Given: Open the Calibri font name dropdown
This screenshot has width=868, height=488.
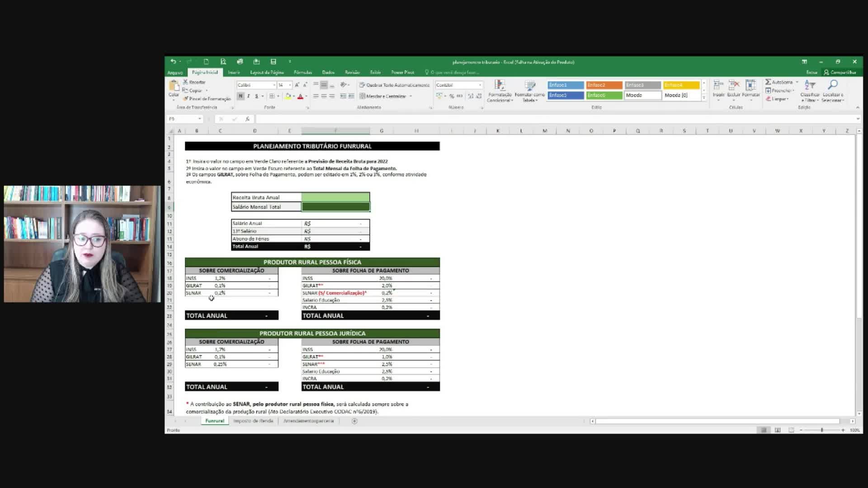Looking at the screenshot, I should tap(274, 85).
